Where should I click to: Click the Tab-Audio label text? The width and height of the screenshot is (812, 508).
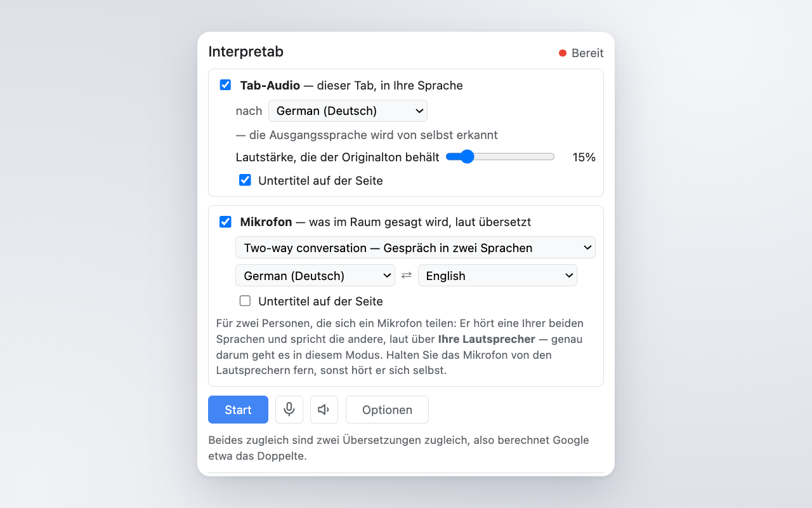coord(270,85)
